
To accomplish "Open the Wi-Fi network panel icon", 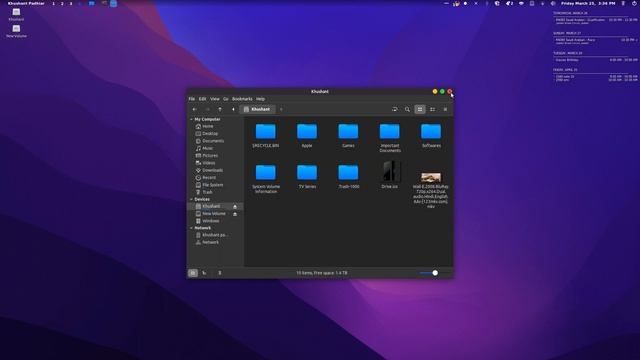I will [521, 3].
